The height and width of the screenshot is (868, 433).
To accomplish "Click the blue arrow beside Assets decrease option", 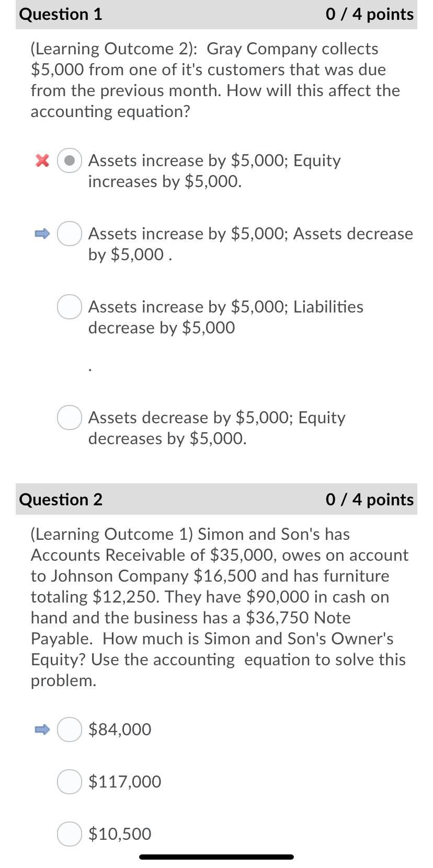I will [x=42, y=234].
